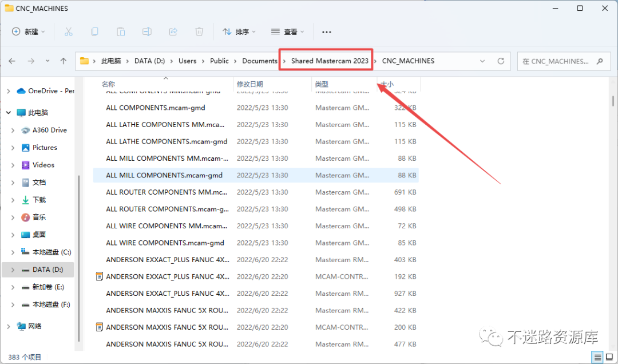The height and width of the screenshot is (364, 618).
Task: Click DATA (D:) breadcrumb segment
Action: 149,61
